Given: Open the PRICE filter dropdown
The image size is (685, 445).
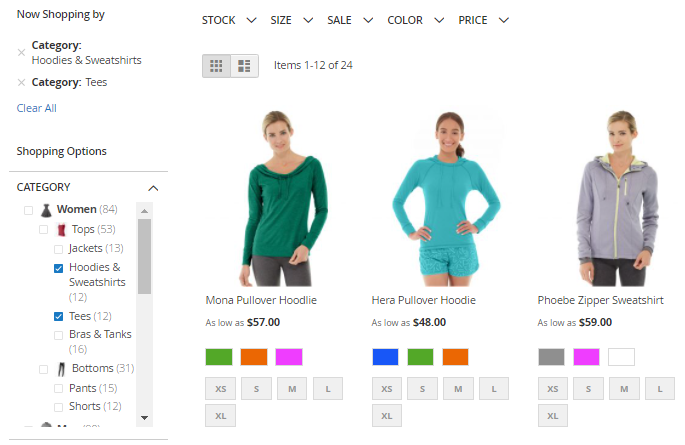Looking at the screenshot, I should [x=483, y=20].
